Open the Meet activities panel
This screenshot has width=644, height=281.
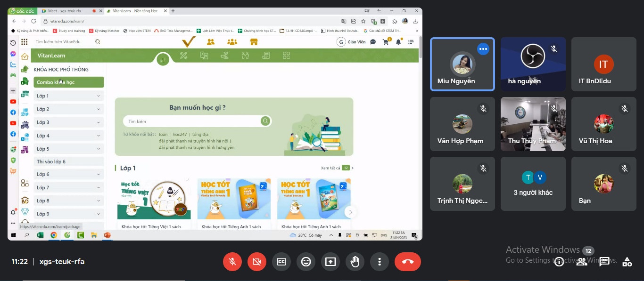pos(627,262)
